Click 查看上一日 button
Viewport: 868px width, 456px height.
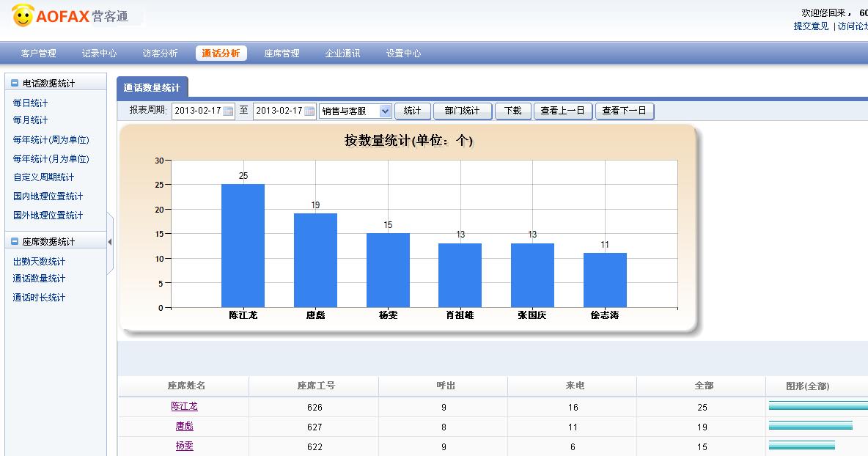click(563, 111)
